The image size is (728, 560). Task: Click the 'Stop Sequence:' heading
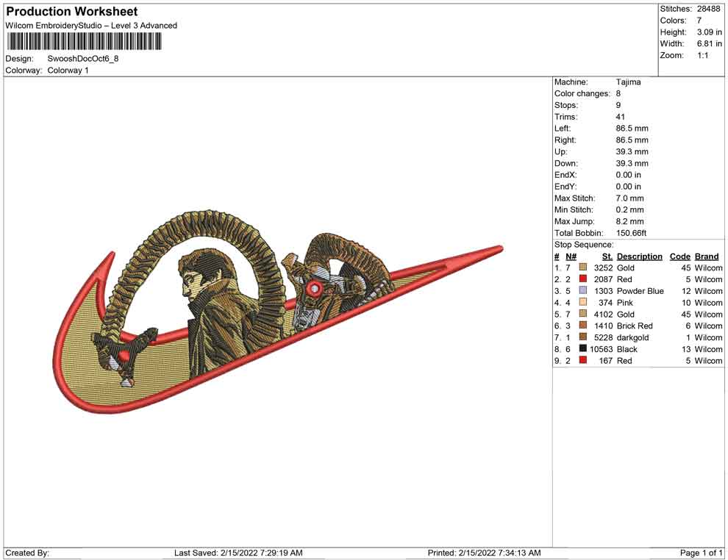pos(584,245)
